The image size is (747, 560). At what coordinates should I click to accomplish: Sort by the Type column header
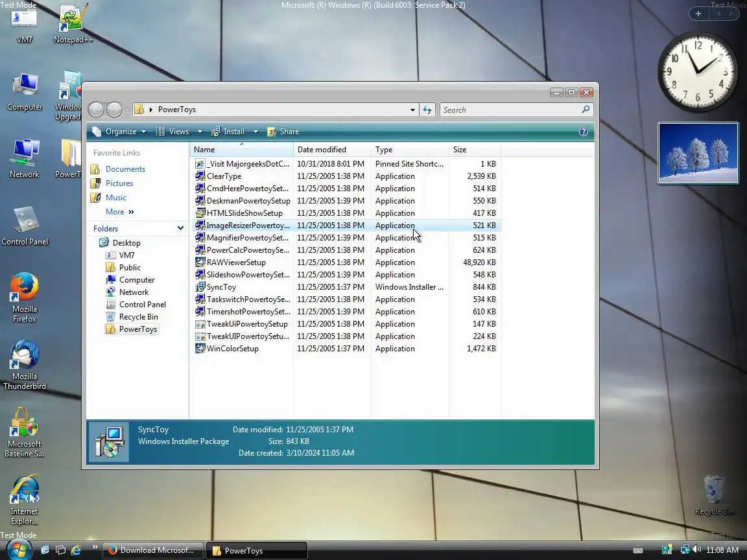(x=410, y=150)
